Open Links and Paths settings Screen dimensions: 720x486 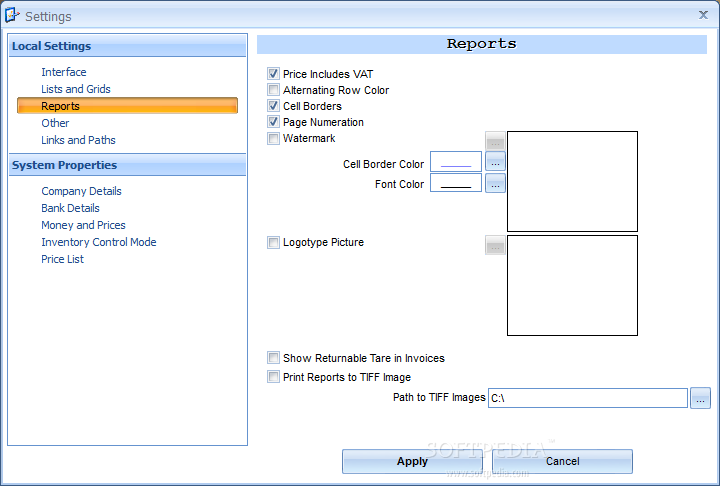click(79, 140)
